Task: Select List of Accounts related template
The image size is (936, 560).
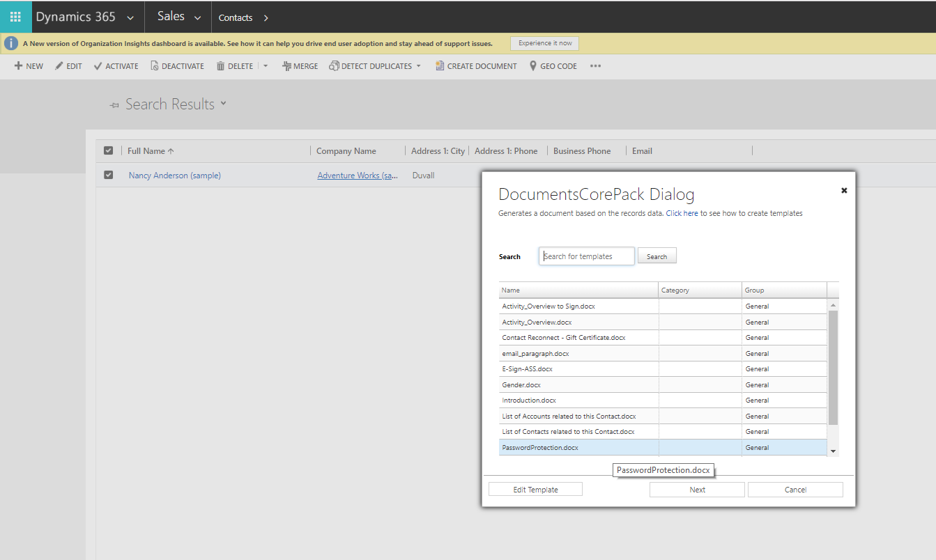Action: click(663, 416)
